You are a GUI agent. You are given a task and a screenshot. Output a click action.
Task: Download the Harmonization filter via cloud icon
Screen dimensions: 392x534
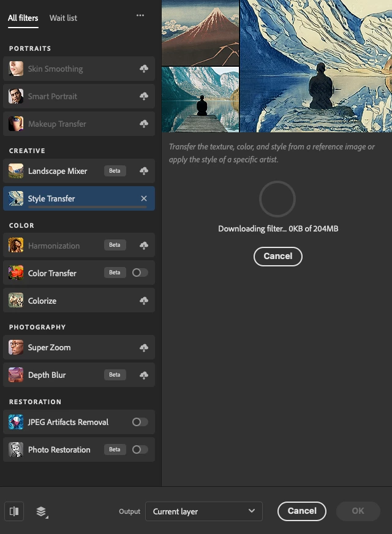(144, 245)
